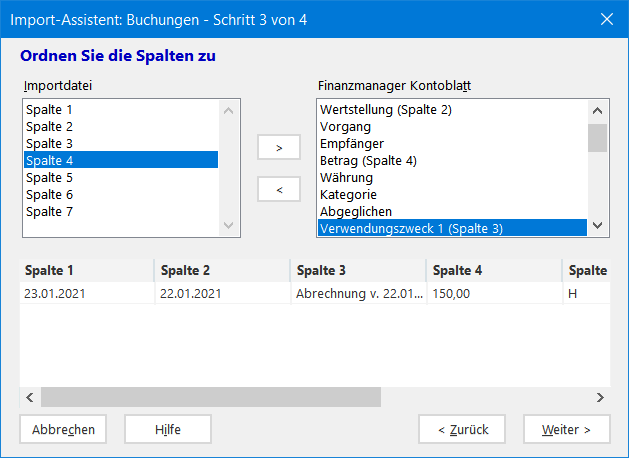Close the Import-Assistent dialog window
The width and height of the screenshot is (629, 458).
606,18
